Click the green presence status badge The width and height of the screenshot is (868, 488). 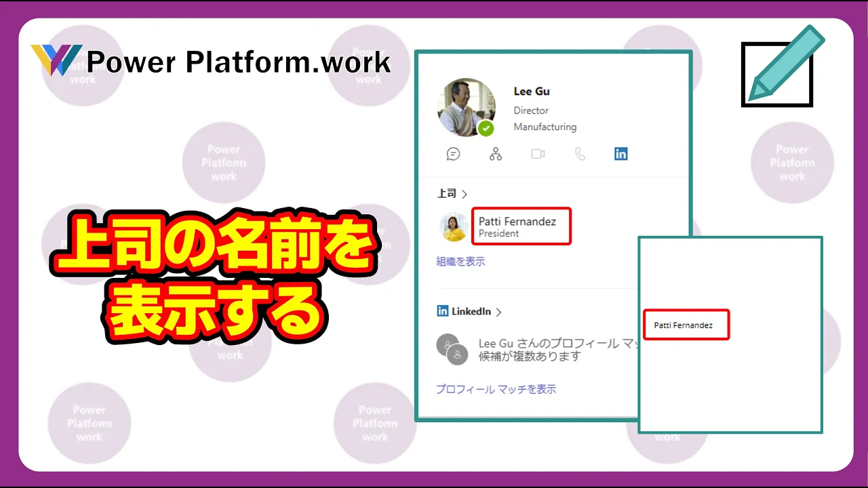[x=486, y=128]
